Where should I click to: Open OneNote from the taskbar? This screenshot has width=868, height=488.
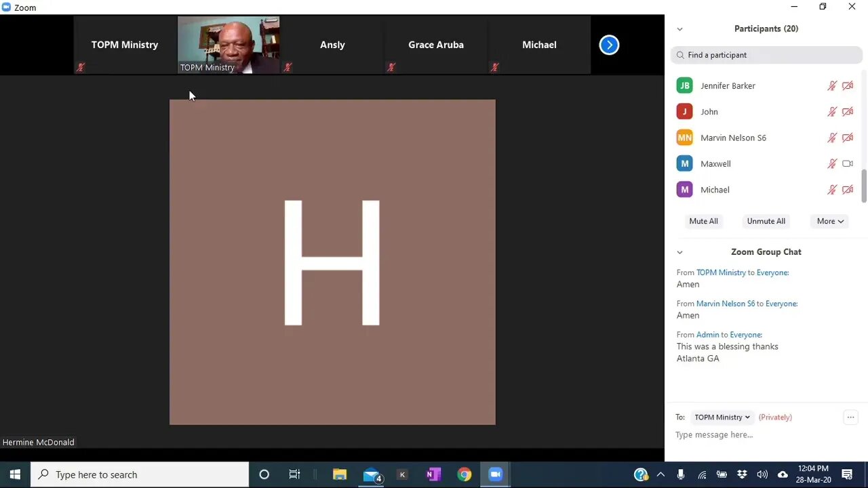[433, 474]
